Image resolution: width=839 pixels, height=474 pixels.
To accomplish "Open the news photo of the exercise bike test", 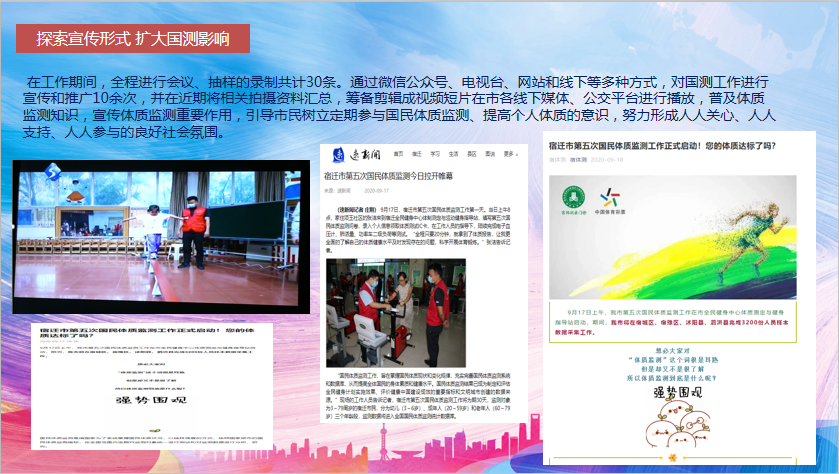I will pos(396,313).
